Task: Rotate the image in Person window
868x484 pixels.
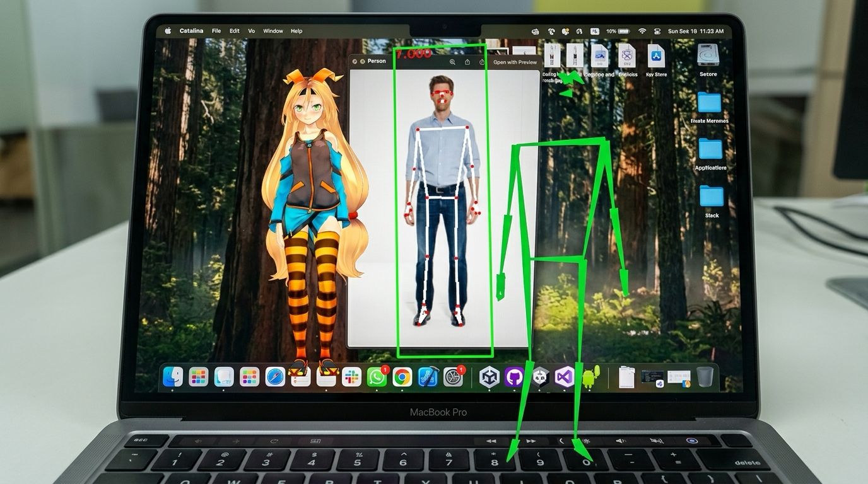Action: click(482, 62)
